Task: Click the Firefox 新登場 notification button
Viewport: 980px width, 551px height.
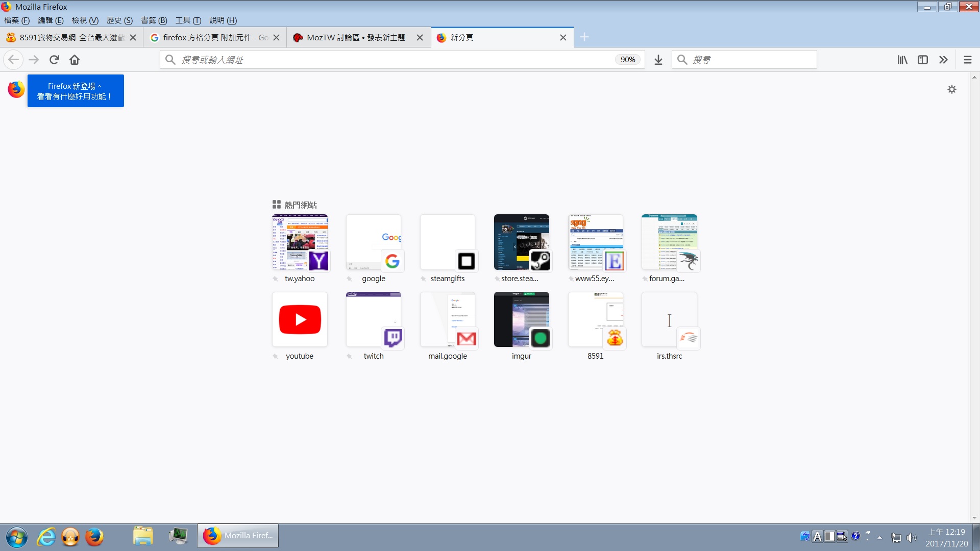Action: [76, 91]
